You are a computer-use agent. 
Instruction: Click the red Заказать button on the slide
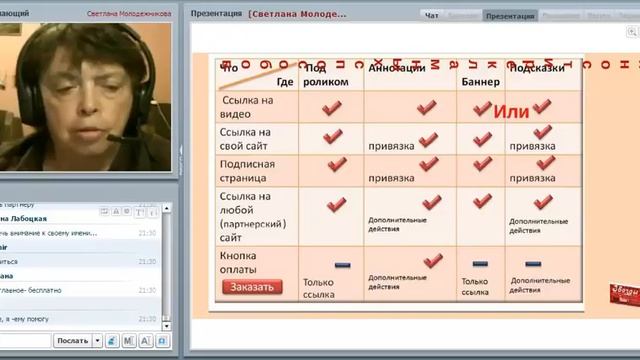[252, 287]
